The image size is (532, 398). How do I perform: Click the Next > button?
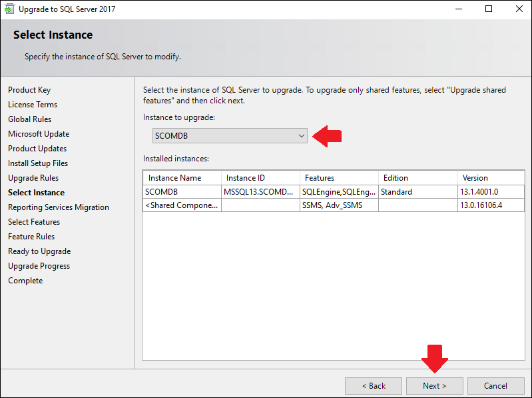[434, 386]
